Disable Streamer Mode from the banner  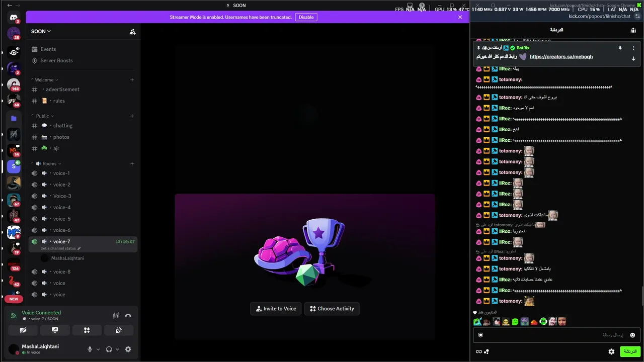click(306, 17)
